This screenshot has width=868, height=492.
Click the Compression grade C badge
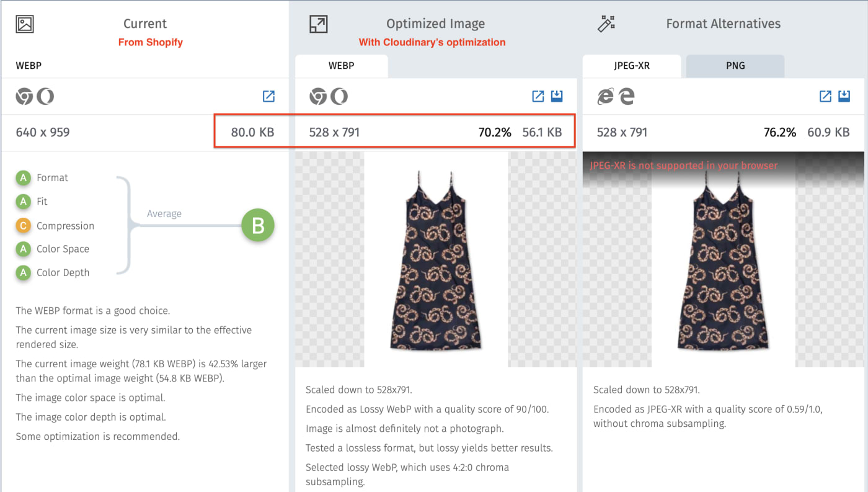(24, 226)
